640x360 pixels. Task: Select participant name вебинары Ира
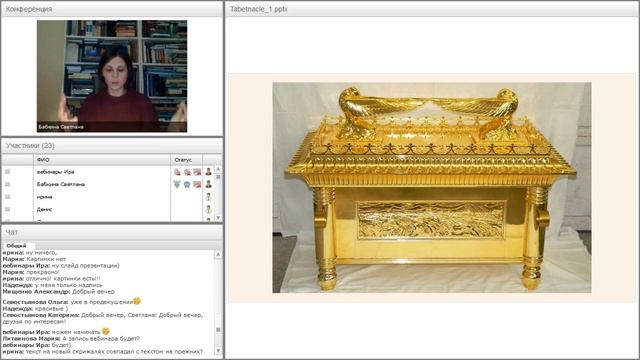click(56, 172)
